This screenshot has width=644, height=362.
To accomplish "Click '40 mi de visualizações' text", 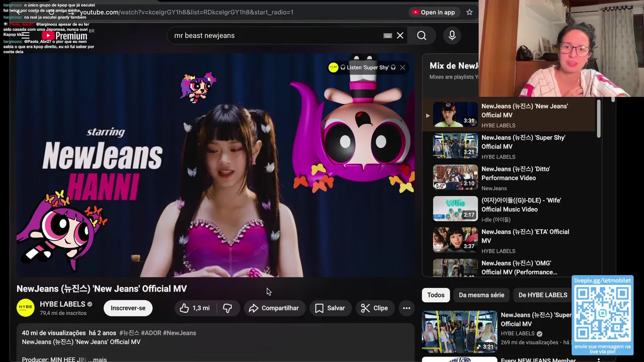I will pyautogui.click(x=54, y=333).
